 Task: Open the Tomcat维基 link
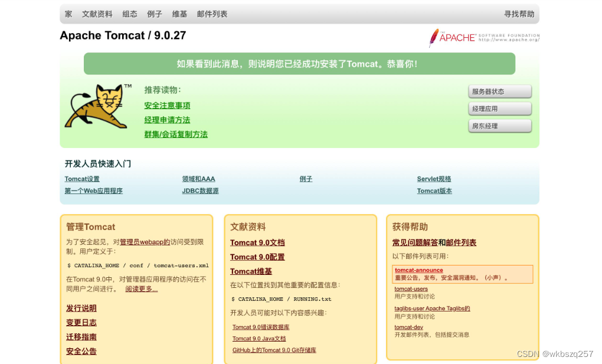pyautogui.click(x=251, y=271)
